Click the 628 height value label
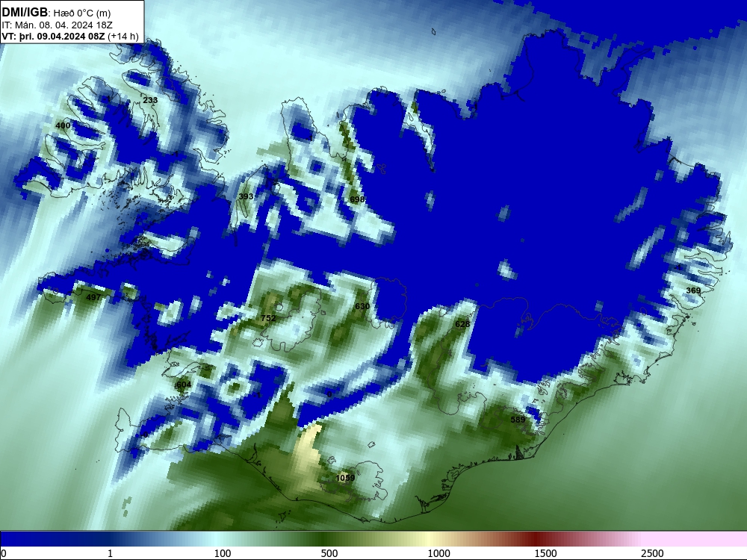Screen dimensions: 747x560 pyautogui.click(x=462, y=324)
